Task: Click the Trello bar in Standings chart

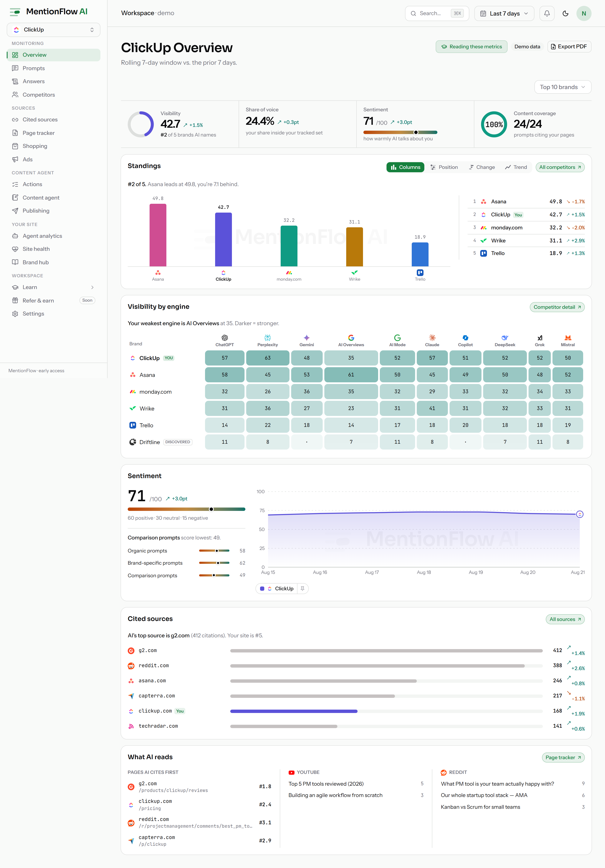Action: tap(420, 254)
